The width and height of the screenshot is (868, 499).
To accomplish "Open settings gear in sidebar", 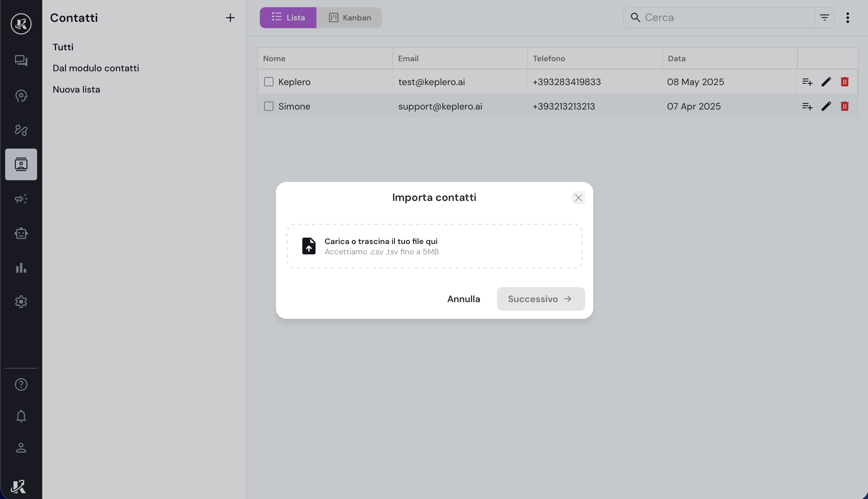I will (21, 302).
